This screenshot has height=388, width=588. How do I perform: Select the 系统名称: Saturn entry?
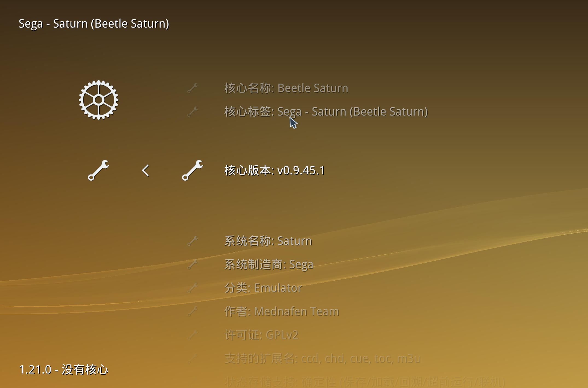point(268,241)
